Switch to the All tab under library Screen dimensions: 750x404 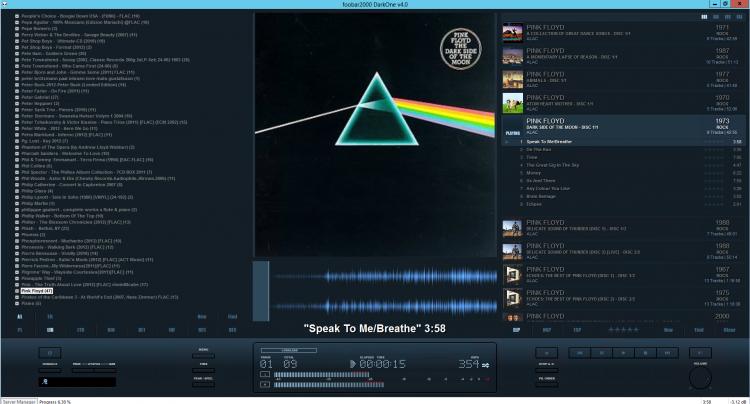20,317
